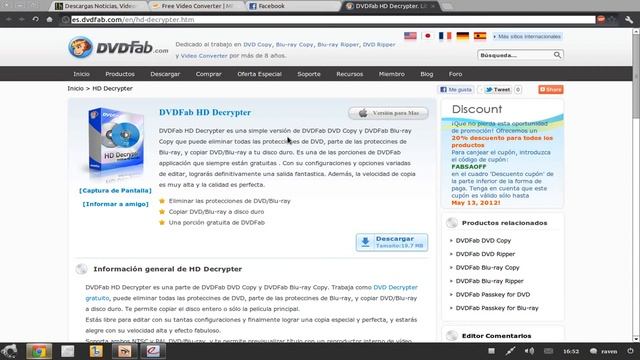This screenshot has width=640, height=360.
Task: Click in the Búsqueda search field
Action: tap(515, 55)
